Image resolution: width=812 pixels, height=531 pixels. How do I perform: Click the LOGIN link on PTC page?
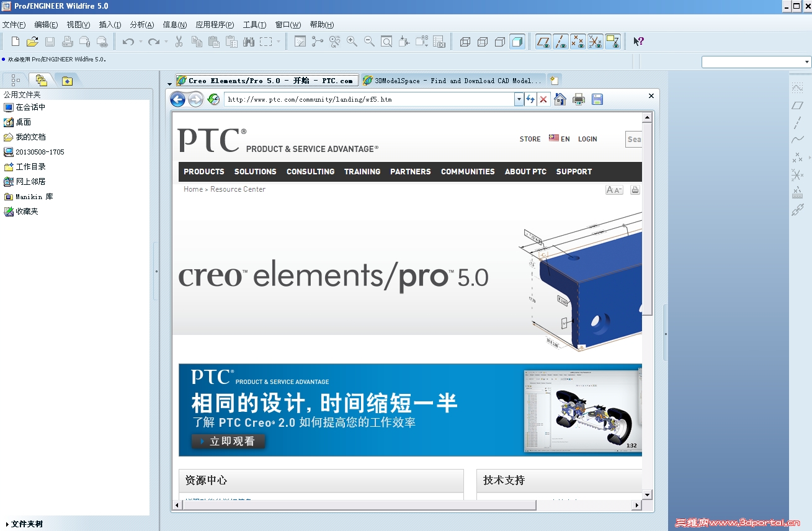tap(587, 139)
